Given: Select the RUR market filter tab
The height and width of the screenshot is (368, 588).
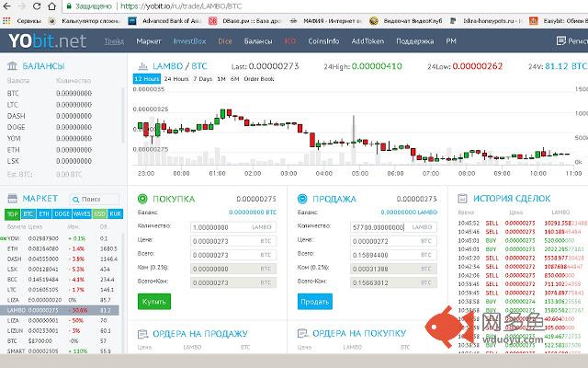Looking at the screenshot, I should (115, 213).
